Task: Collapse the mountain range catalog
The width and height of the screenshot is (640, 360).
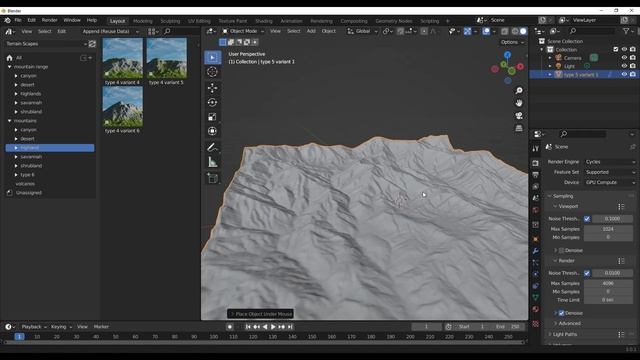Action: tap(9, 67)
